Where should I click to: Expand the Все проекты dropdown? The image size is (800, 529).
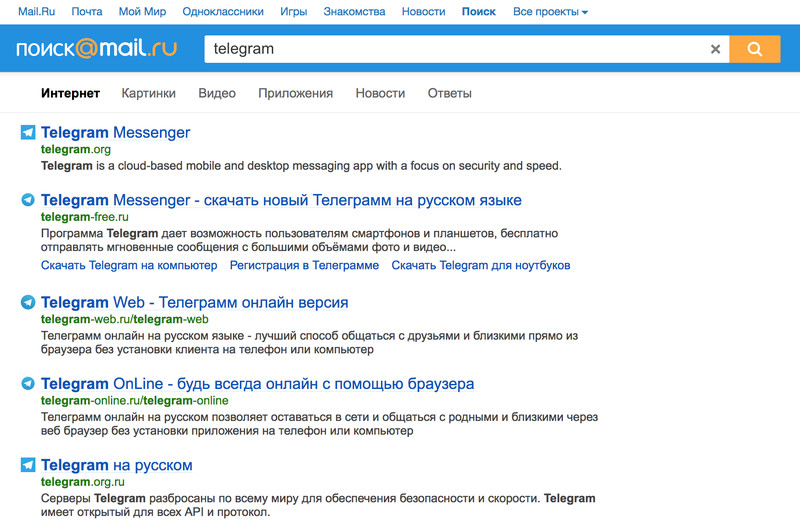tap(551, 12)
